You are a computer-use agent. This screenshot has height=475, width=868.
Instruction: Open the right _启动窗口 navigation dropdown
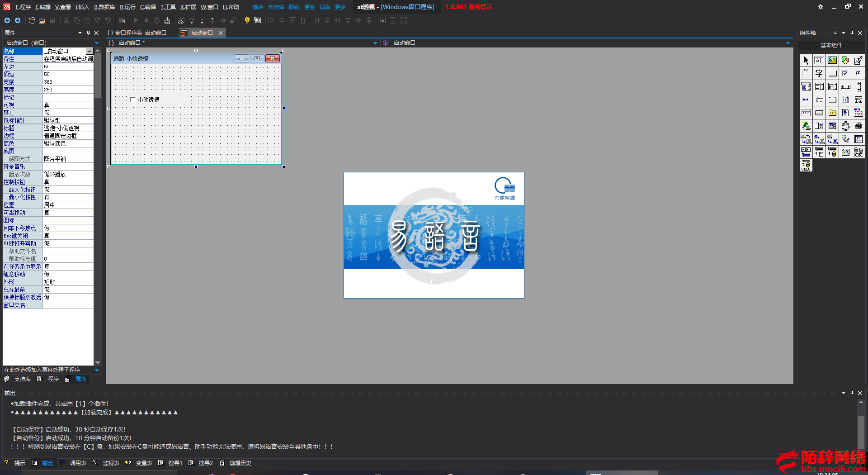(x=788, y=43)
